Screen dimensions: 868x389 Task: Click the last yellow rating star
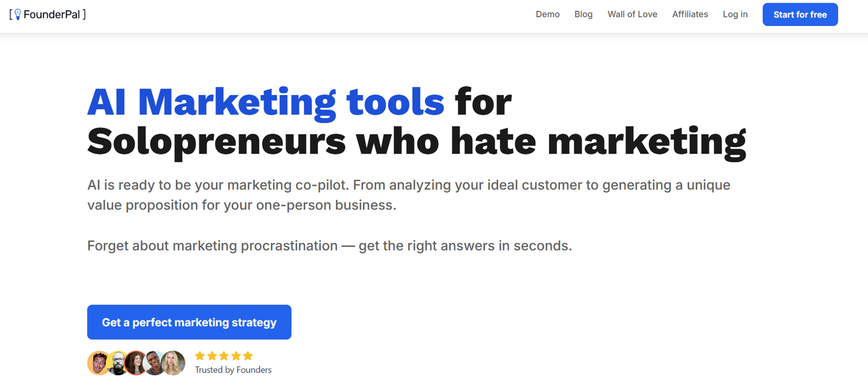click(x=248, y=356)
